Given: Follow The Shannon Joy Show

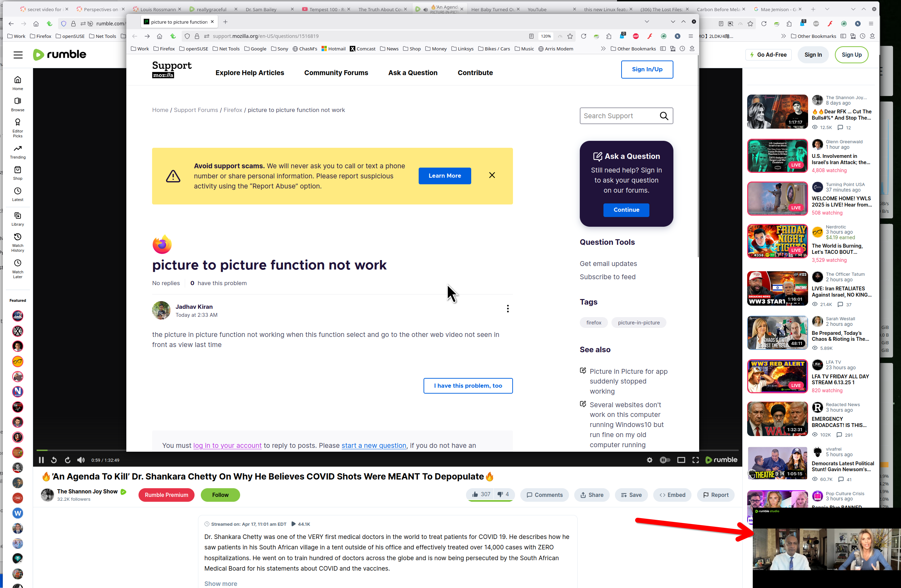Looking at the screenshot, I should (x=220, y=495).
